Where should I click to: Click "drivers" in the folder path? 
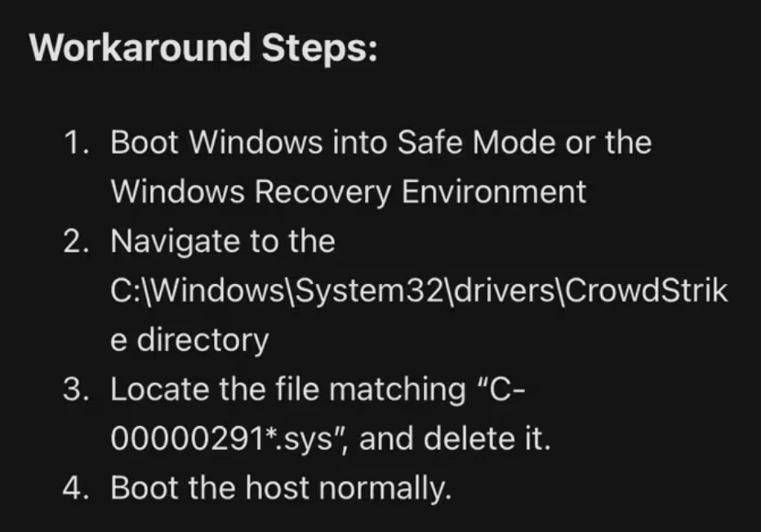[x=503, y=291]
